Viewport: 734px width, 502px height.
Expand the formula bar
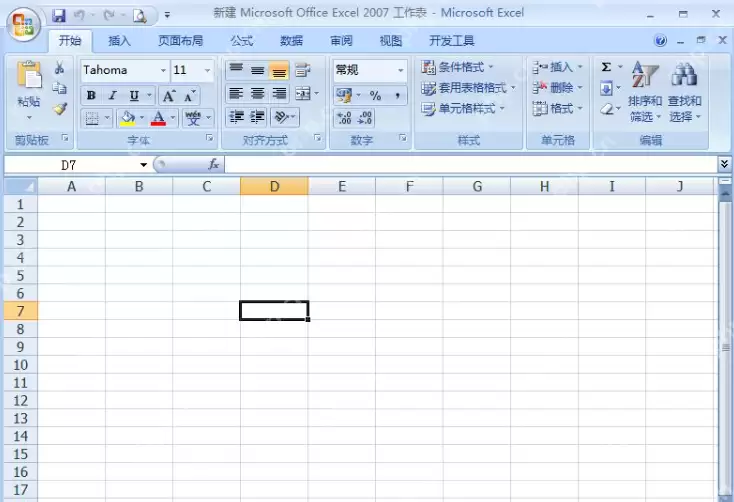tap(724, 163)
